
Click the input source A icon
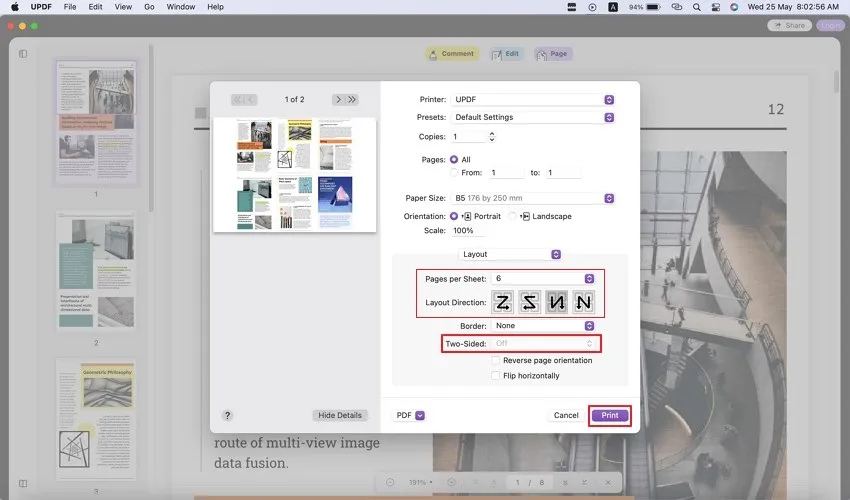click(x=613, y=7)
